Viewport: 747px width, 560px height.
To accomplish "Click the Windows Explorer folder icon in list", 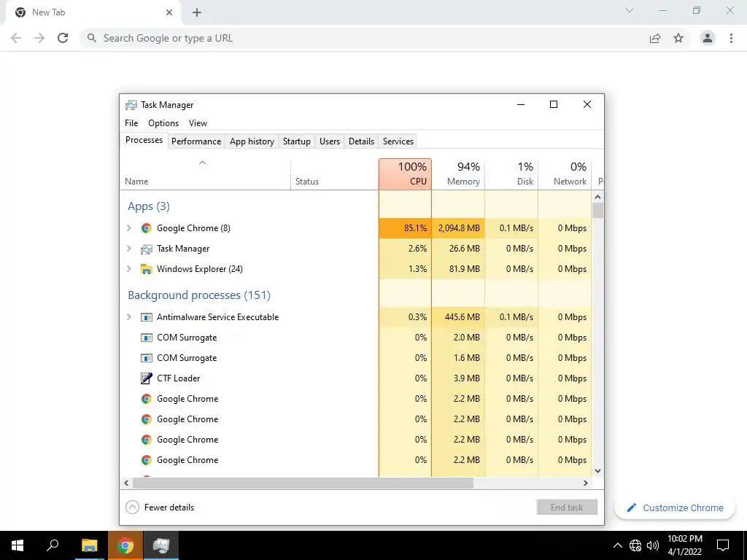I will (146, 269).
